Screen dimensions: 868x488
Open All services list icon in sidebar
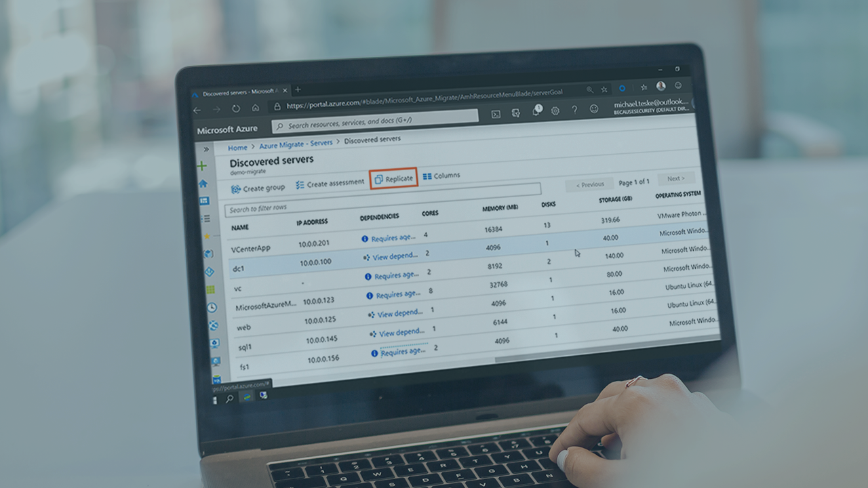(x=205, y=219)
